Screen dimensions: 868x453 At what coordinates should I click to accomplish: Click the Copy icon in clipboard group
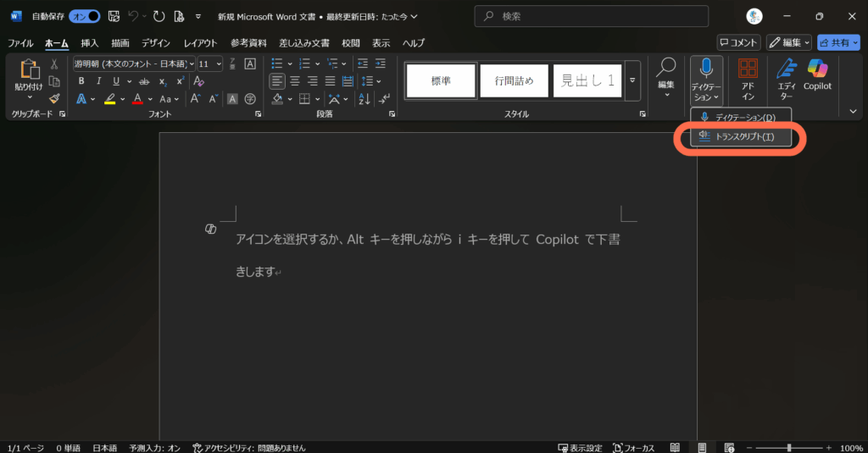click(54, 81)
